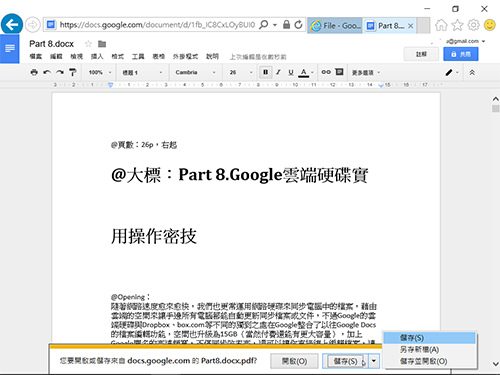This screenshot has height=375, width=500.
Task: Toggle Italic formatting
Action: pyautogui.click(x=278, y=72)
